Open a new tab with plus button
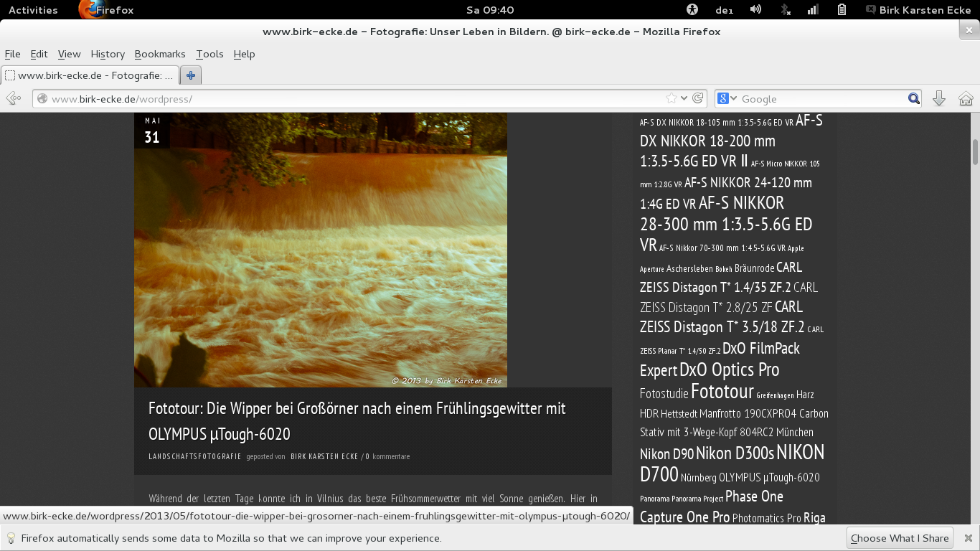Viewport: 980px width, 551px height. point(191,75)
